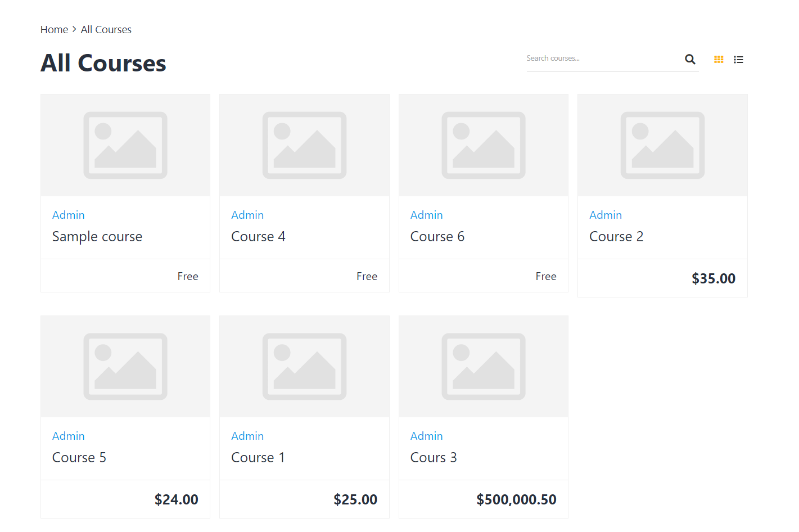Image resolution: width=799 pixels, height=532 pixels.
Task: Open Course 5 title link
Action: tap(79, 458)
